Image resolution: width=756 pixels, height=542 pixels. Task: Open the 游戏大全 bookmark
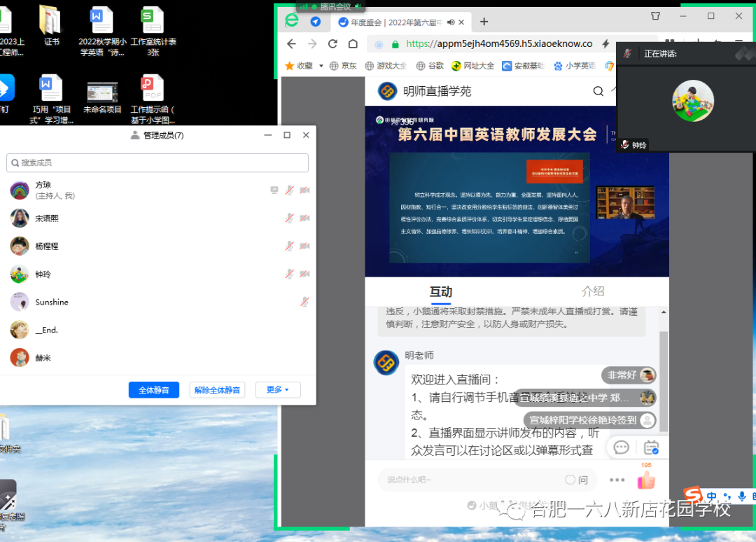tap(386, 66)
